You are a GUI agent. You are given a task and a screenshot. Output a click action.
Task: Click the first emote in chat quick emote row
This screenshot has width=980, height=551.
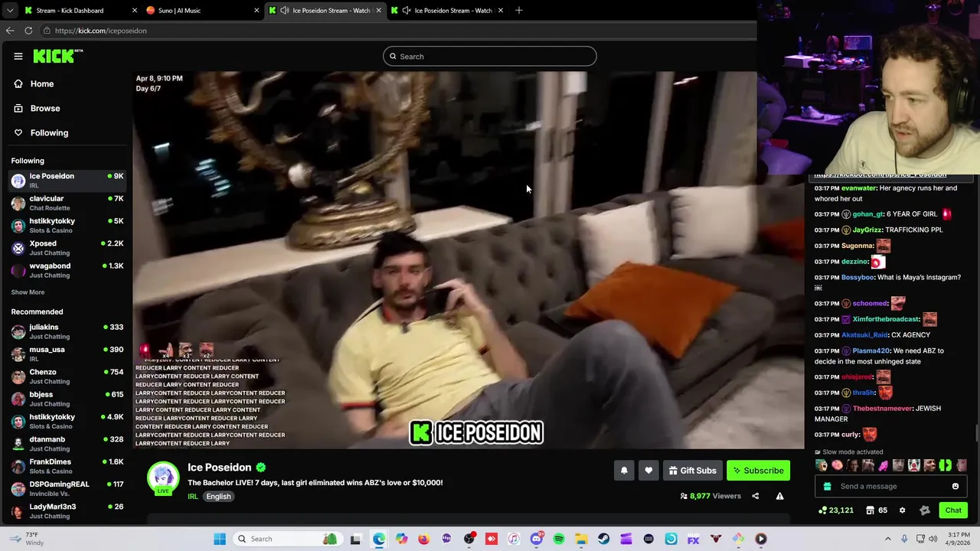pyautogui.click(x=822, y=465)
